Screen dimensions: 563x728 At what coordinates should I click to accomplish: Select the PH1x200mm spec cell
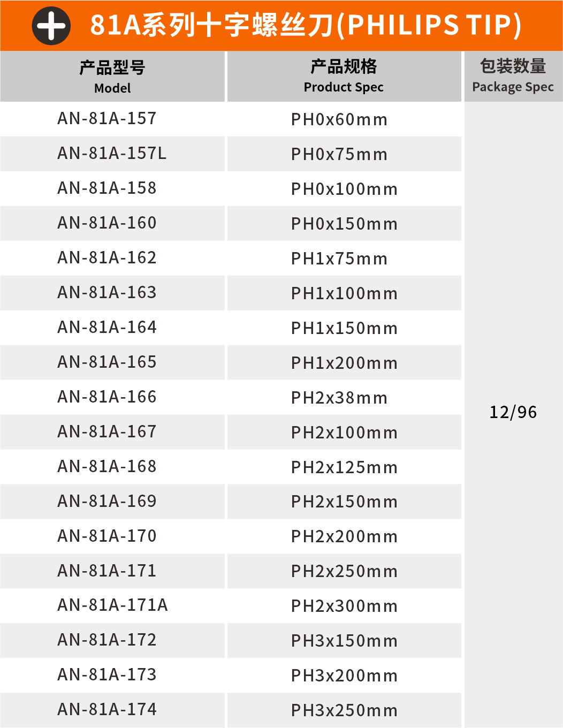coord(344,363)
